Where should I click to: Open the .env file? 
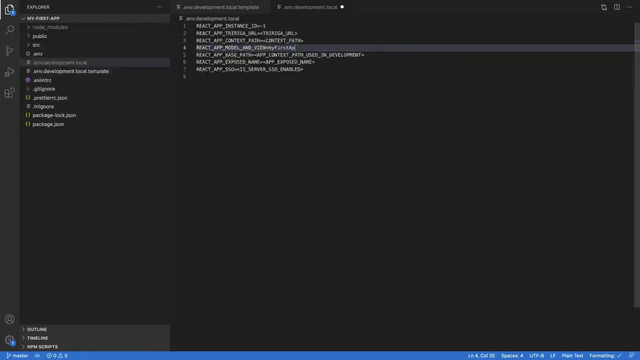[38, 54]
